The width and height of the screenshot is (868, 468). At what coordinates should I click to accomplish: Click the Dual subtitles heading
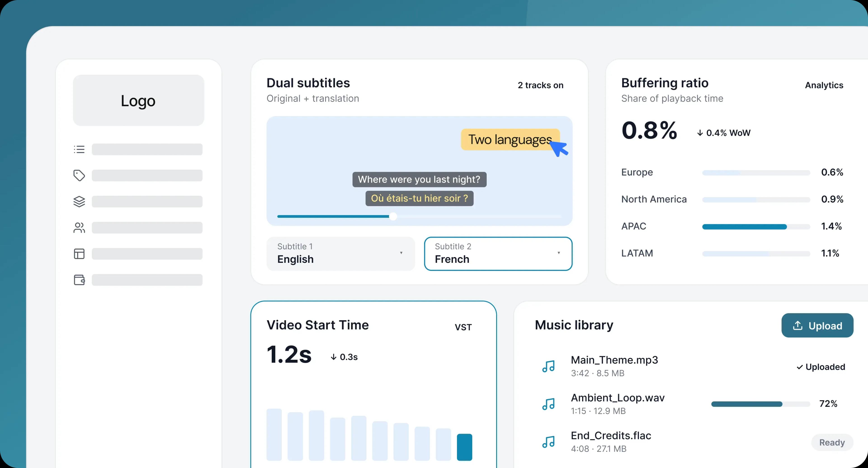308,83
